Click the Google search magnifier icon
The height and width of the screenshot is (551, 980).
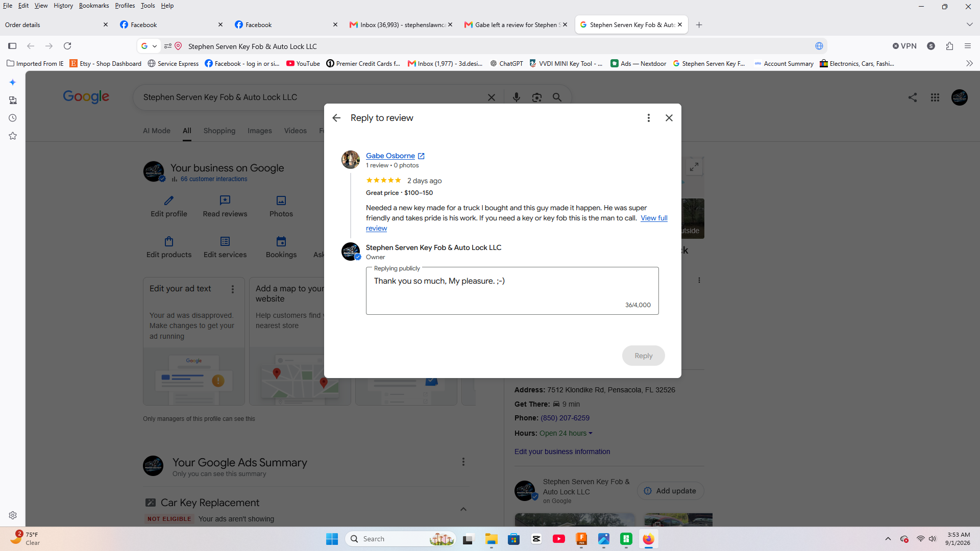557,97
